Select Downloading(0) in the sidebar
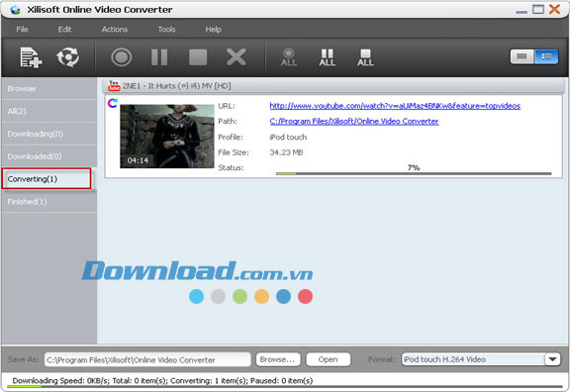The width and height of the screenshot is (570, 392). (x=49, y=134)
